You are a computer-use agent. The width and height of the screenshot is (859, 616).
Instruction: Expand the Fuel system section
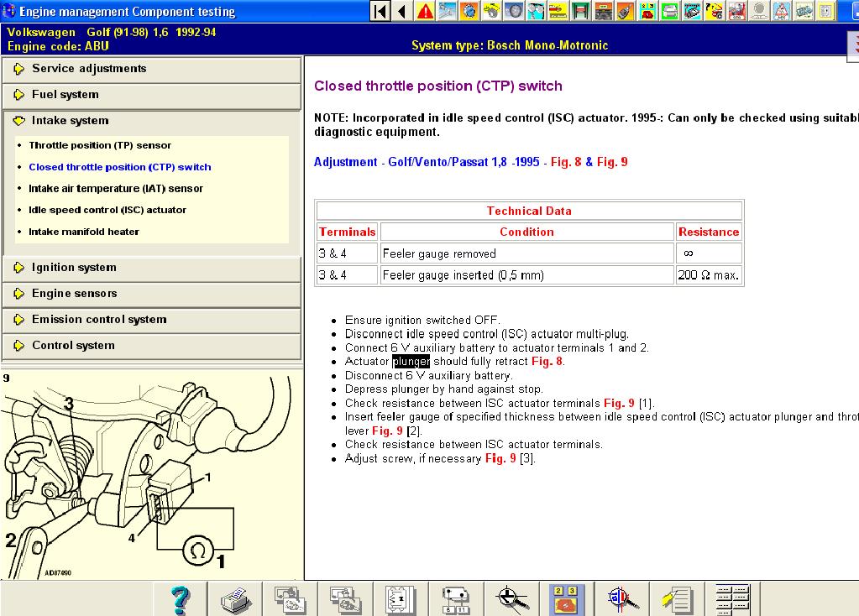point(151,95)
